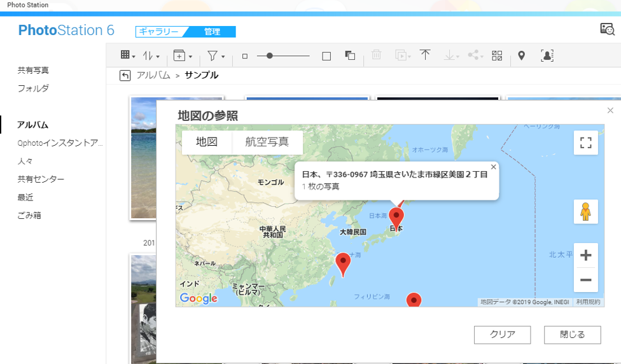Viewport: 621px width, 364px height.
Task: Click the upload arrow icon
Action: (425, 55)
